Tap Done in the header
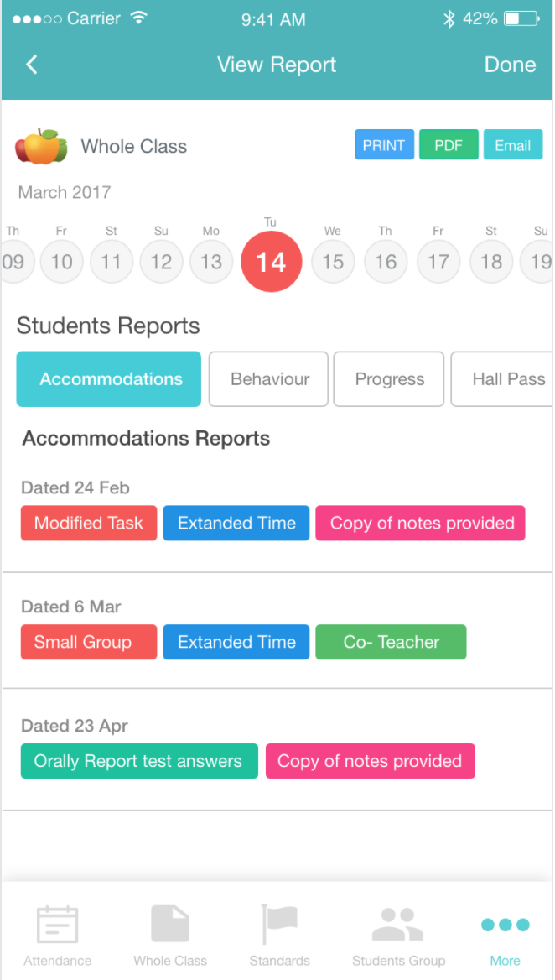The width and height of the screenshot is (555, 980). point(510,65)
